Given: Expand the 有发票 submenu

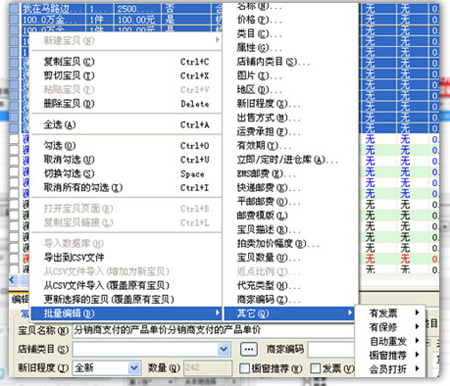Looking at the screenshot, I should [x=390, y=313].
